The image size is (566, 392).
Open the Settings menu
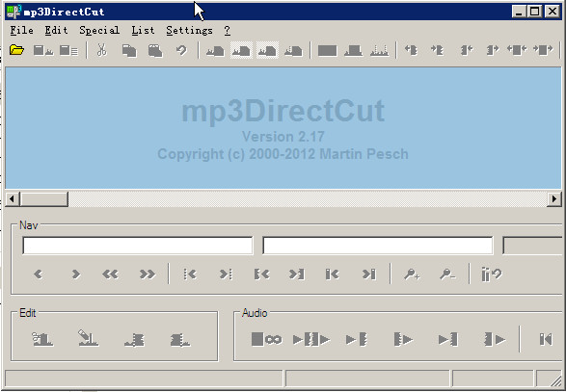click(x=190, y=30)
